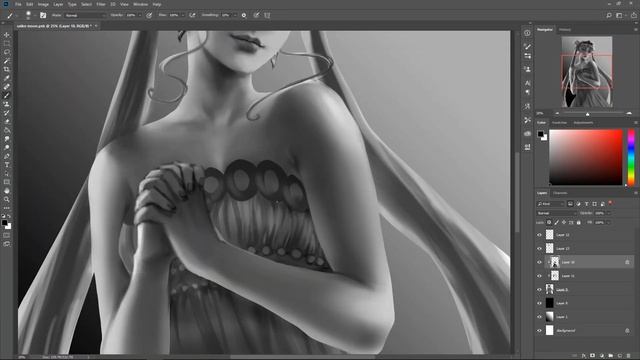Hide Layer 4 visibility eye
640x360 pixels.
click(x=539, y=303)
